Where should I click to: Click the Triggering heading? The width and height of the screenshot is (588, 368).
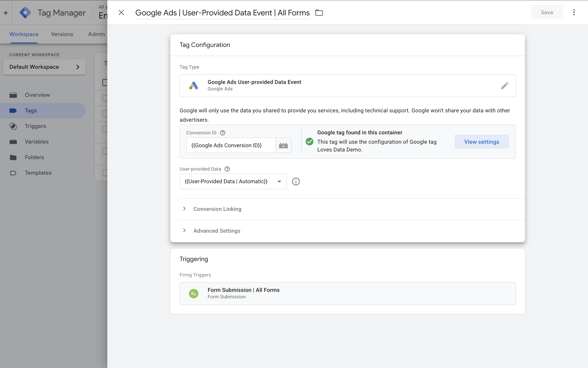click(x=194, y=259)
